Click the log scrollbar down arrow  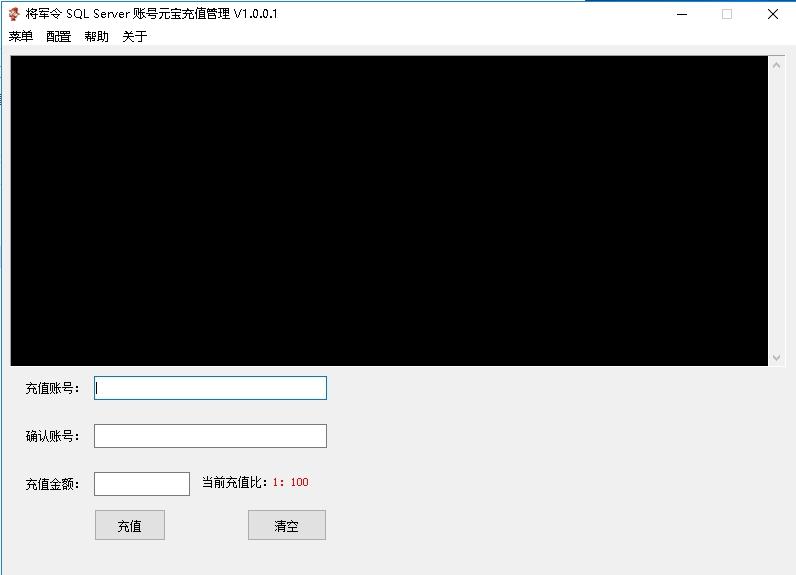(x=776, y=358)
